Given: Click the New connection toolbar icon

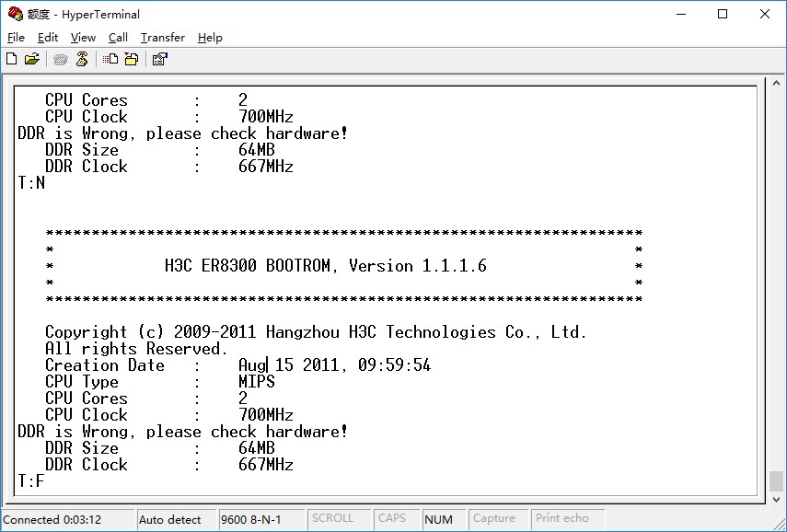Looking at the screenshot, I should click(x=12, y=59).
